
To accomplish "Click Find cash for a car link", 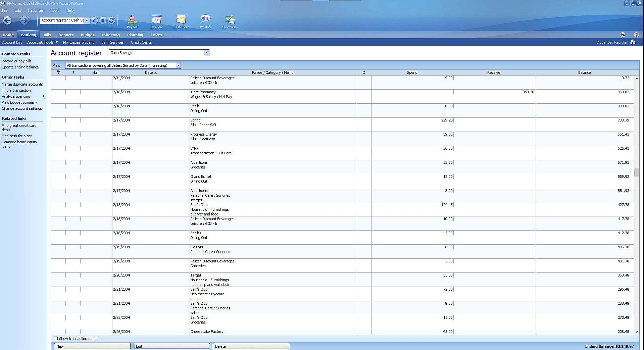I will tap(17, 136).
